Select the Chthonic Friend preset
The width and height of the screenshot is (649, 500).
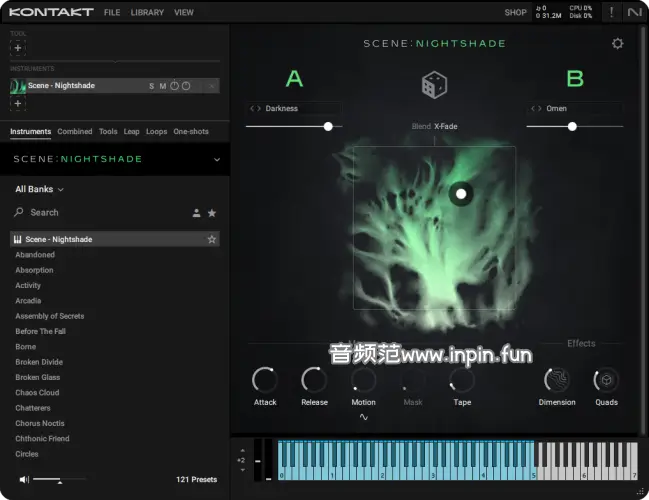tap(42, 438)
